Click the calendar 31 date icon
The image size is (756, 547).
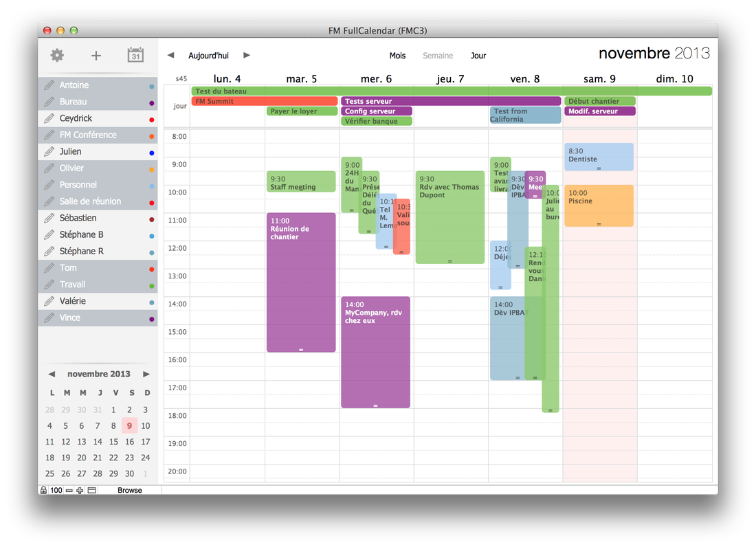point(136,56)
